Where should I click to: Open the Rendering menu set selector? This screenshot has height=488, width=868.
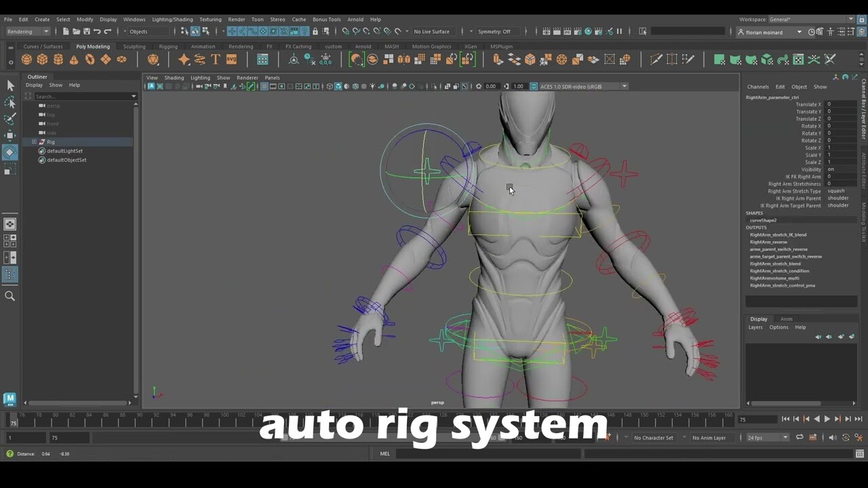[x=26, y=31]
